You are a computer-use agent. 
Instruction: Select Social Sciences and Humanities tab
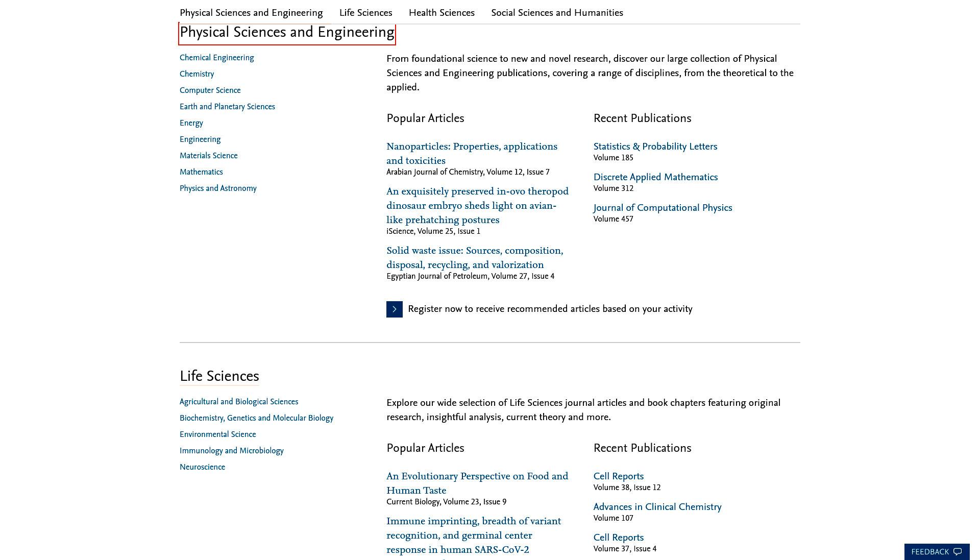[x=557, y=13]
